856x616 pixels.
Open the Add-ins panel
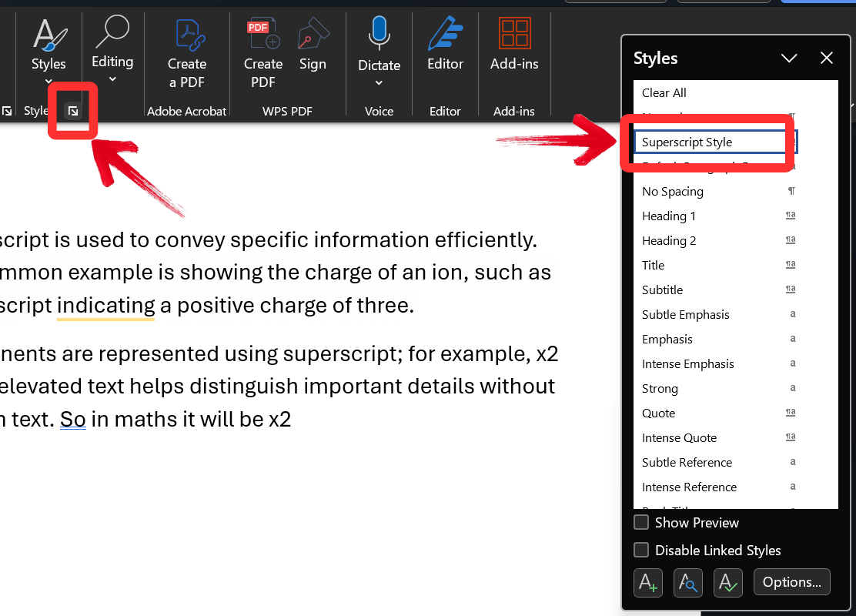click(x=513, y=34)
